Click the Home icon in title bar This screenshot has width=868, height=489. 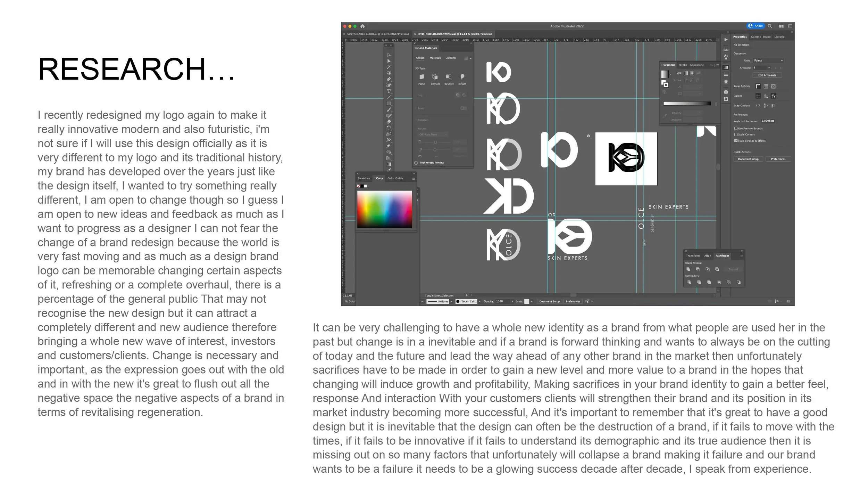click(x=362, y=26)
